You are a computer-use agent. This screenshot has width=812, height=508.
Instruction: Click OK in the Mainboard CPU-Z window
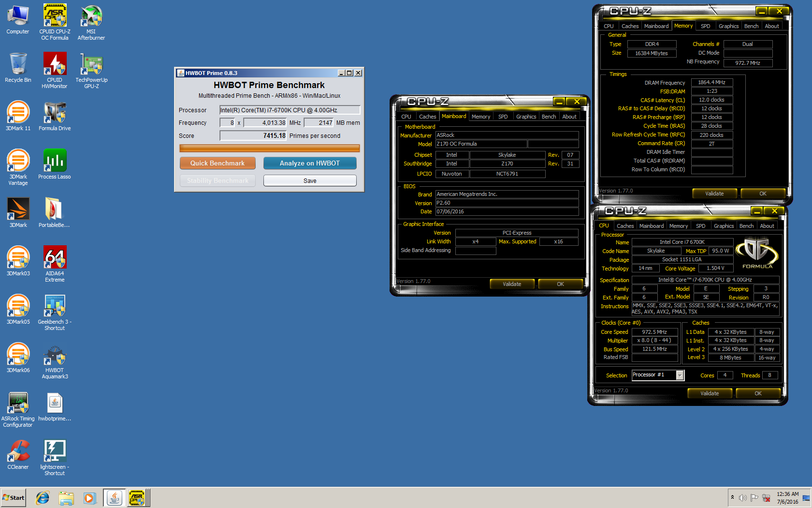click(x=560, y=284)
